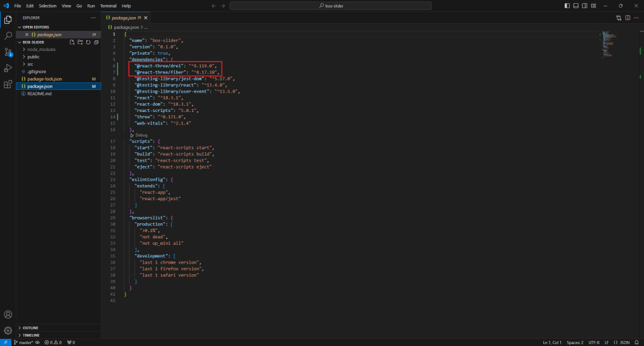Collapse all folders in Explorer

click(96, 42)
